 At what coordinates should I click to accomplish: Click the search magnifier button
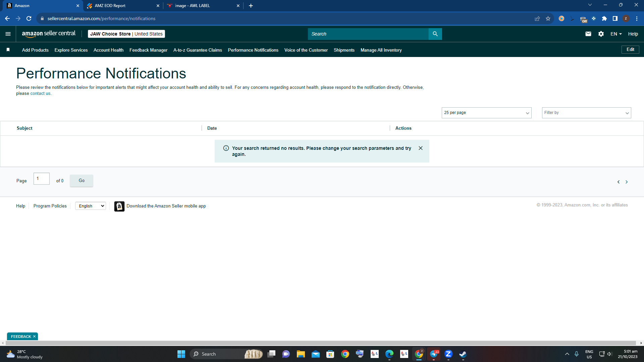pos(435,34)
